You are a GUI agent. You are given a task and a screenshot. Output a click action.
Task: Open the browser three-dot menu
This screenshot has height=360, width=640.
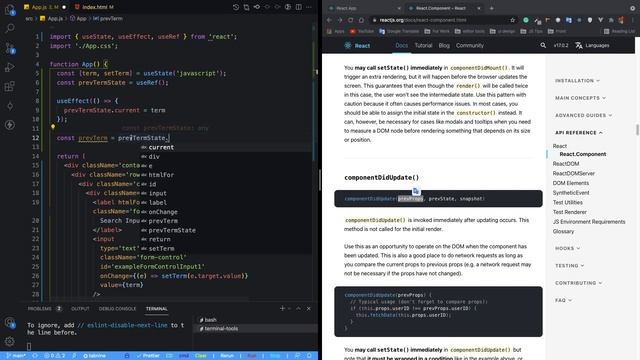point(632,20)
